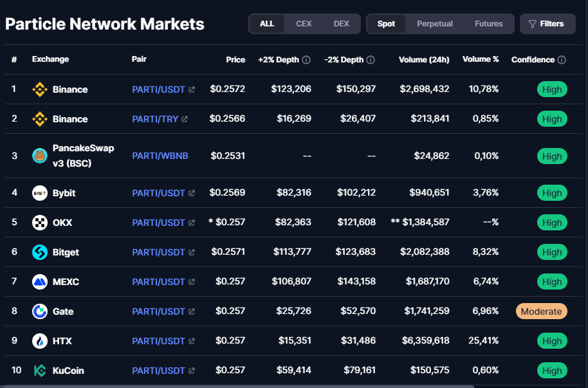Image resolution: width=588 pixels, height=388 pixels.
Task: Open the PARTI/TRY pair link
Action: 155,119
